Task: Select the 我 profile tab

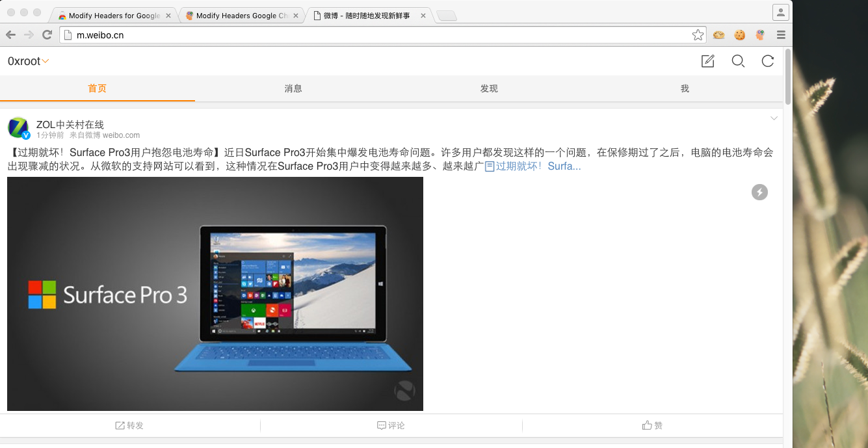Action: pyautogui.click(x=685, y=88)
